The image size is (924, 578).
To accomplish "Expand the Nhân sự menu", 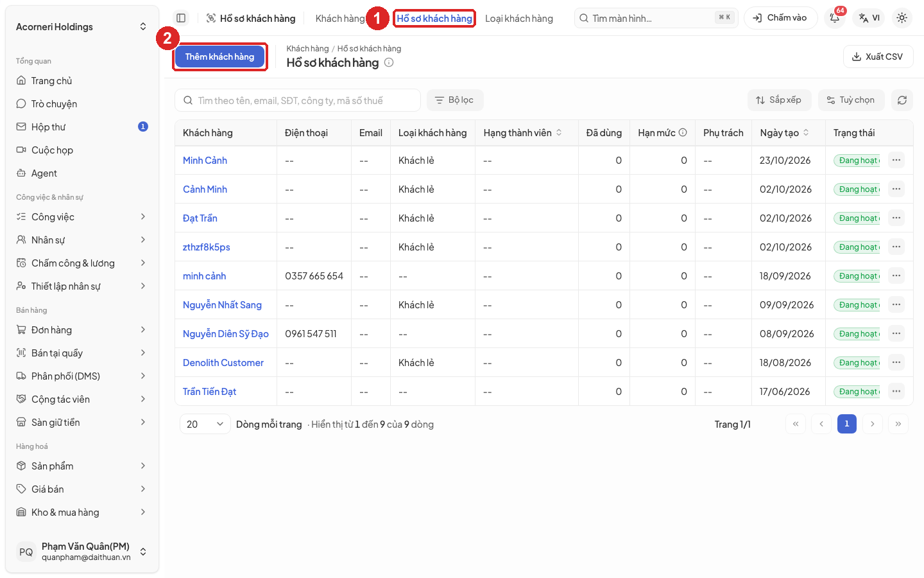I will click(82, 240).
